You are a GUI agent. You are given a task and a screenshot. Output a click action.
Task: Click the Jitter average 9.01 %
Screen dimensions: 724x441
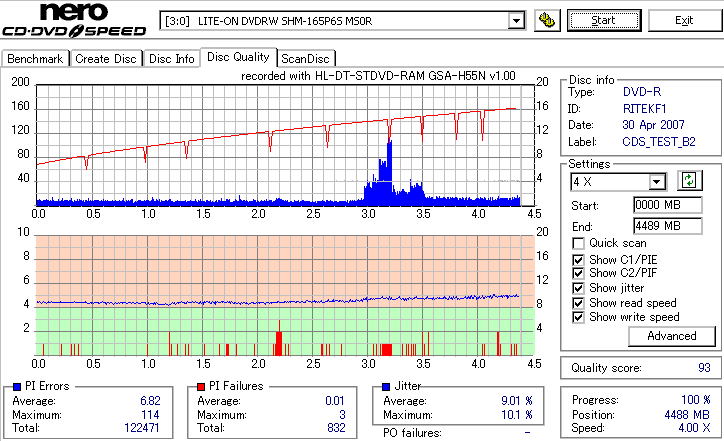517,401
